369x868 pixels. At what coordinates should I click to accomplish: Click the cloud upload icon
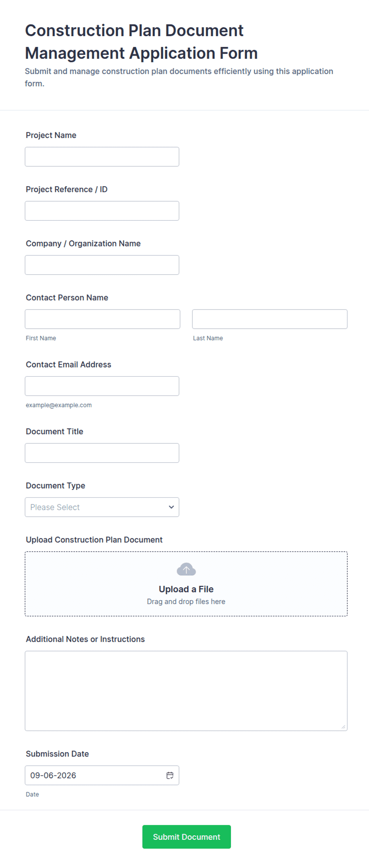(186, 569)
